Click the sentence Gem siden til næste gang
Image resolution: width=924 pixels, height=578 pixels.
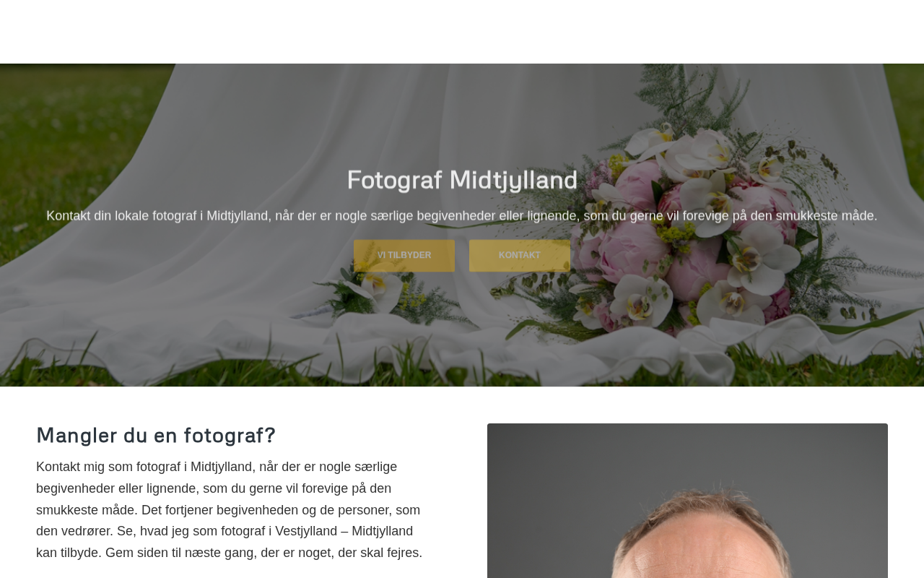click(x=264, y=553)
